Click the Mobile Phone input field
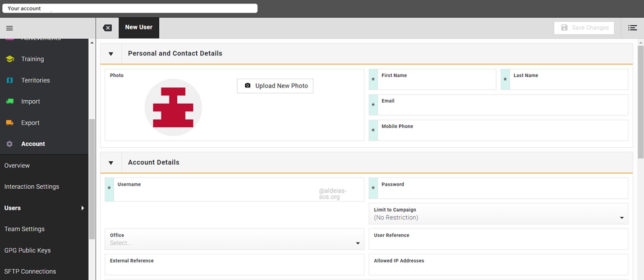Viewport: 644px width, 280px height. pos(498,130)
